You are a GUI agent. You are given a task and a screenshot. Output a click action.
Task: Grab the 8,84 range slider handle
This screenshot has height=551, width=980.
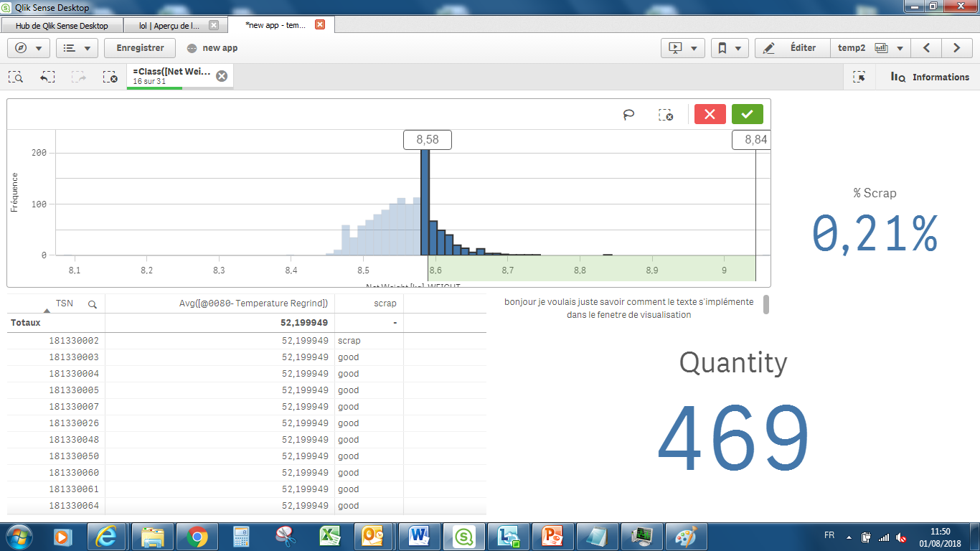(751, 140)
